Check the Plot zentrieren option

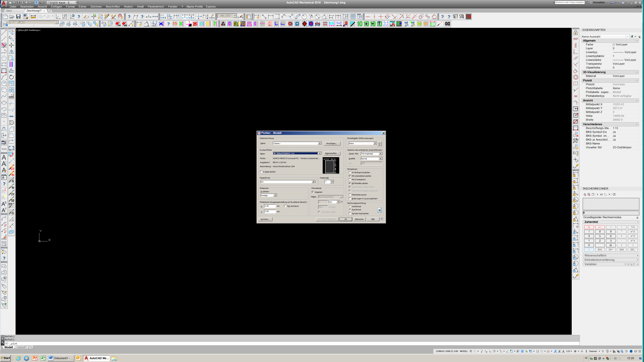(x=285, y=206)
